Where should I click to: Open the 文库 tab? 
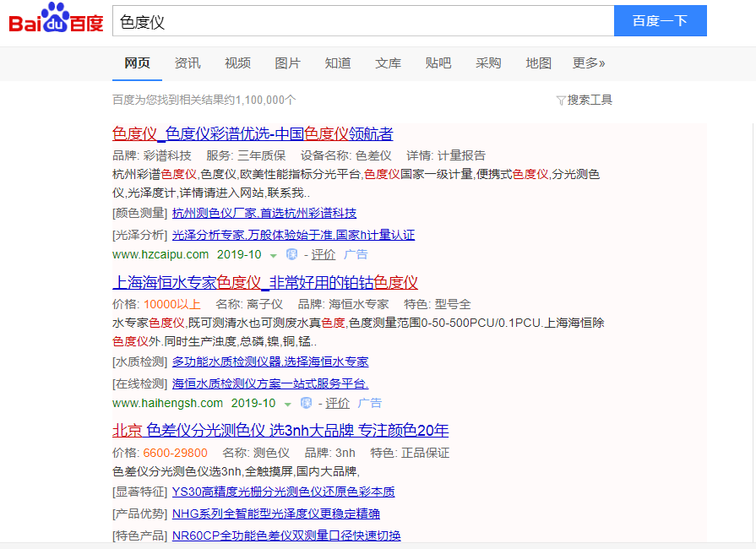pyautogui.click(x=388, y=63)
